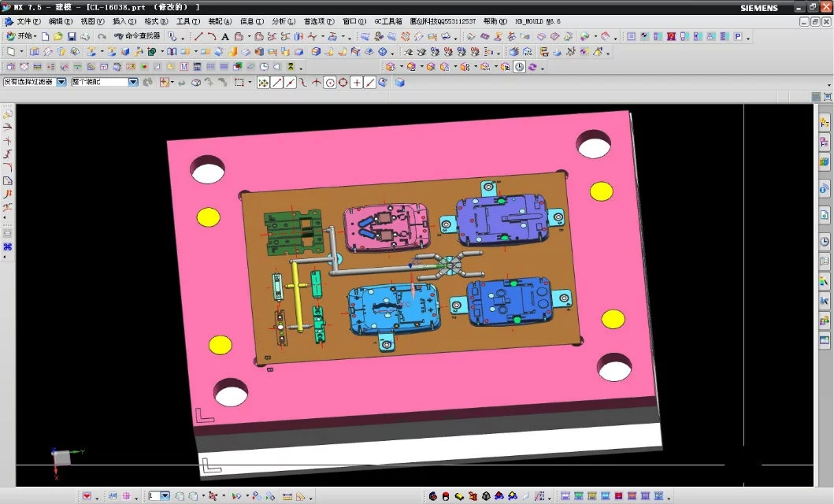Open a file with the folder icon

[x=58, y=37]
